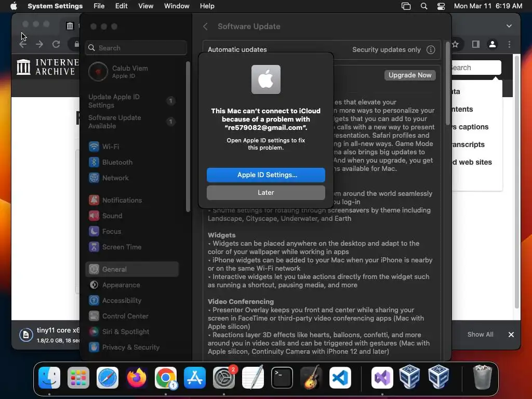
Task: Click Chrome forward arrow
Action: tap(39, 44)
